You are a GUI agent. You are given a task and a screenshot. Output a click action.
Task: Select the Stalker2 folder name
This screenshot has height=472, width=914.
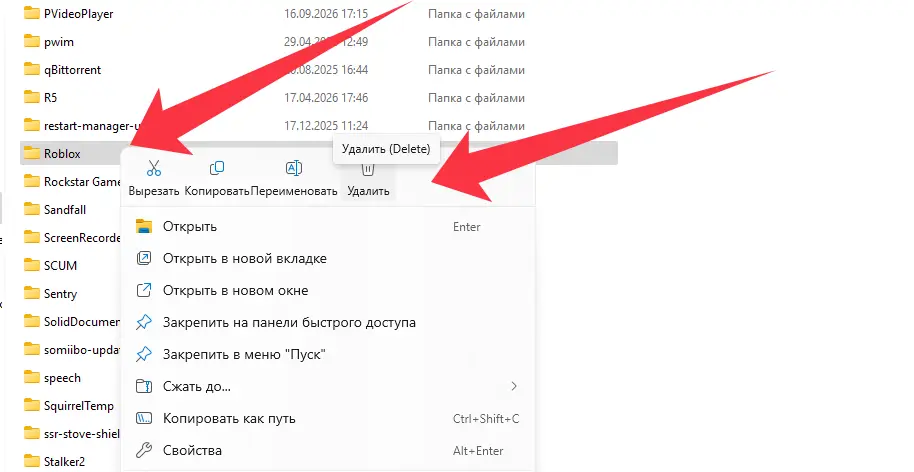pos(65,462)
